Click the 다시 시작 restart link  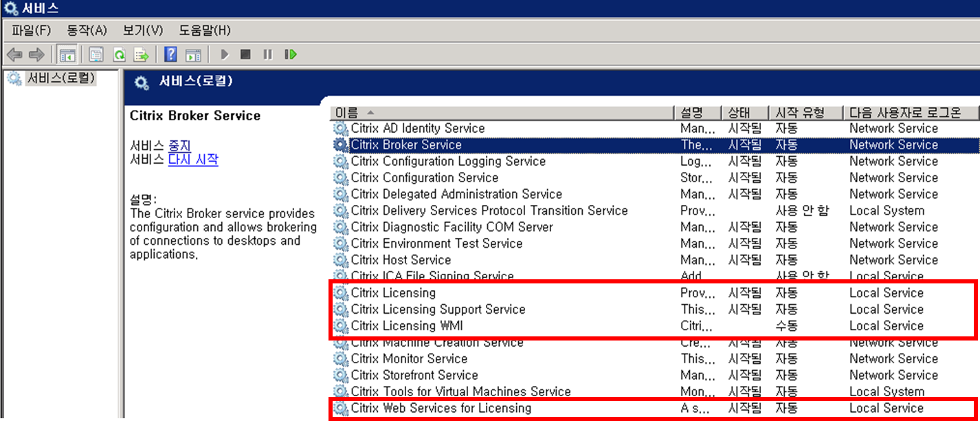193,160
